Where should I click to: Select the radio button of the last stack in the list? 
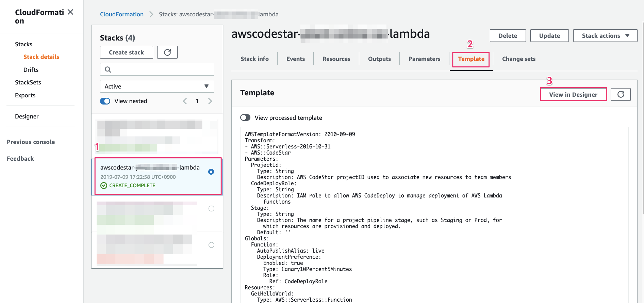pos(211,245)
